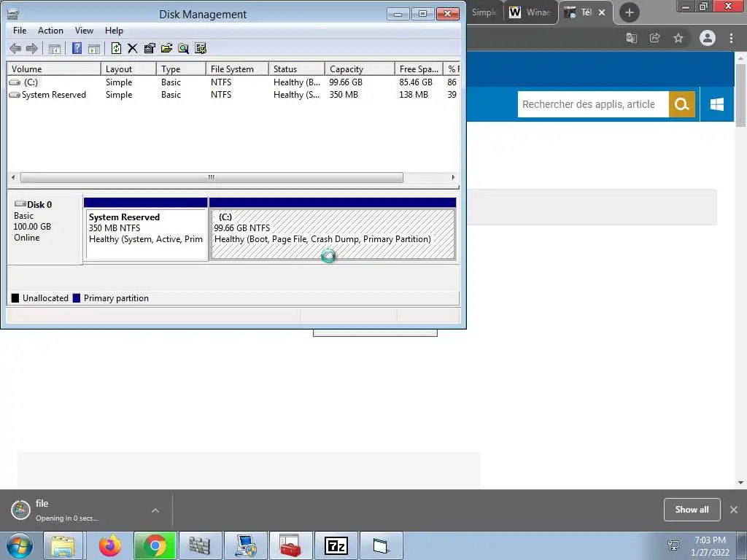This screenshot has width=747, height=560.
Task: Close the Chrome download bar
Action: 734,510
